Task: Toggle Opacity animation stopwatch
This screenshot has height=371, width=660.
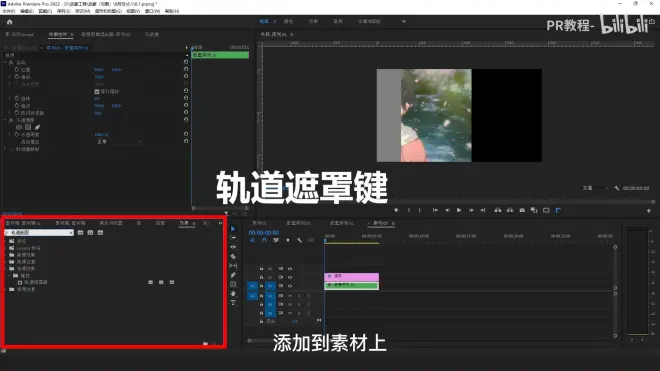Action: click(17, 134)
